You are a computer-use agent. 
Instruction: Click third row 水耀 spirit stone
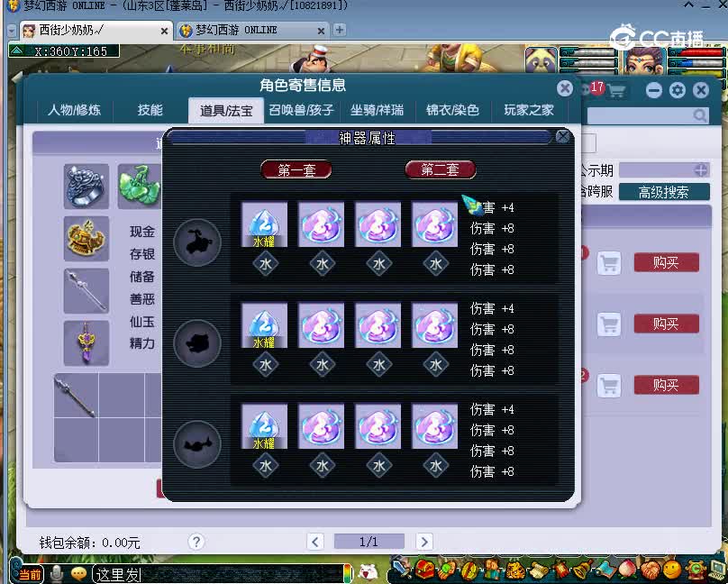click(264, 426)
